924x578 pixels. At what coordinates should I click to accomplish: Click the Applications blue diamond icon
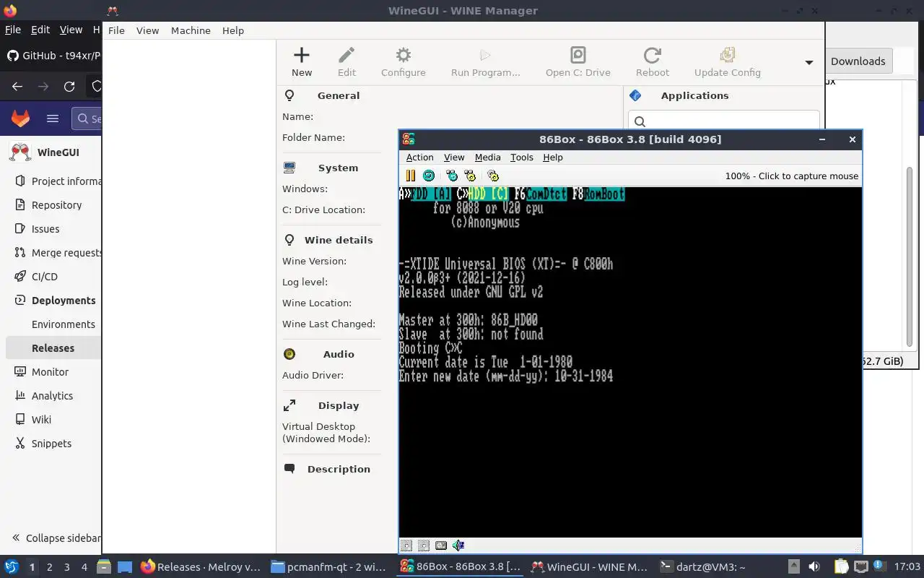635,95
